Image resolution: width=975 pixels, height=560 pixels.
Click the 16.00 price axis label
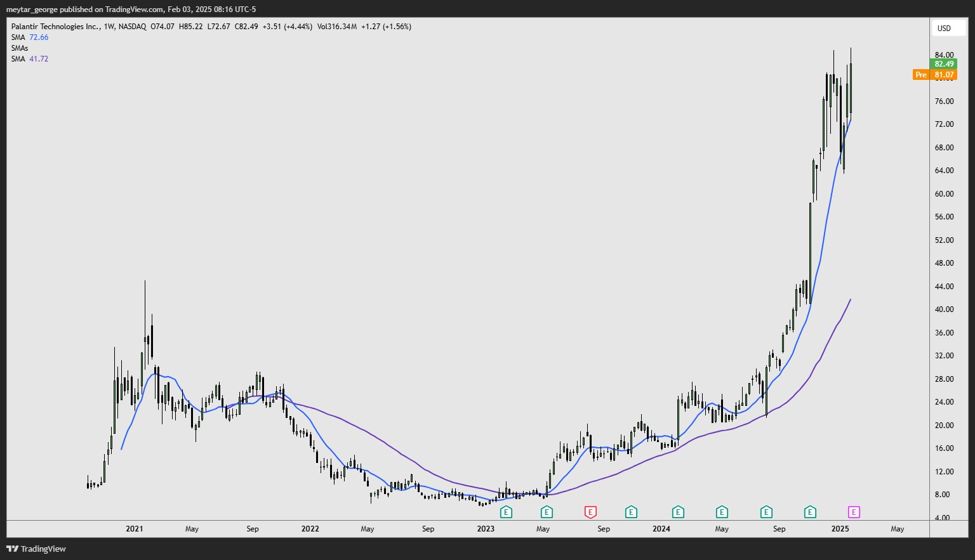coord(944,448)
